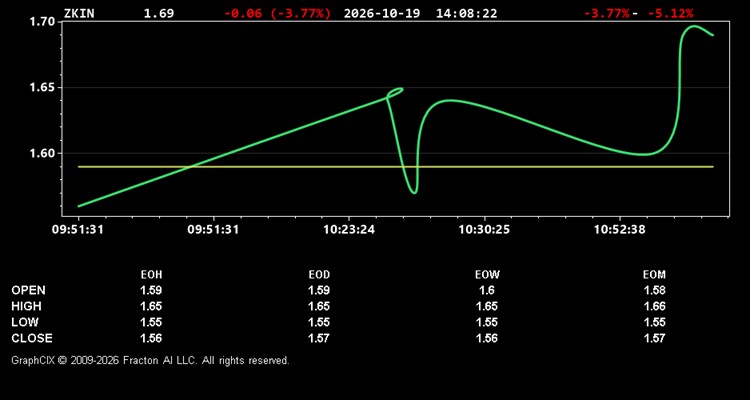Click the EOD CLOSE value 1.57
Image resolution: width=750 pixels, height=400 pixels.
pos(319,338)
